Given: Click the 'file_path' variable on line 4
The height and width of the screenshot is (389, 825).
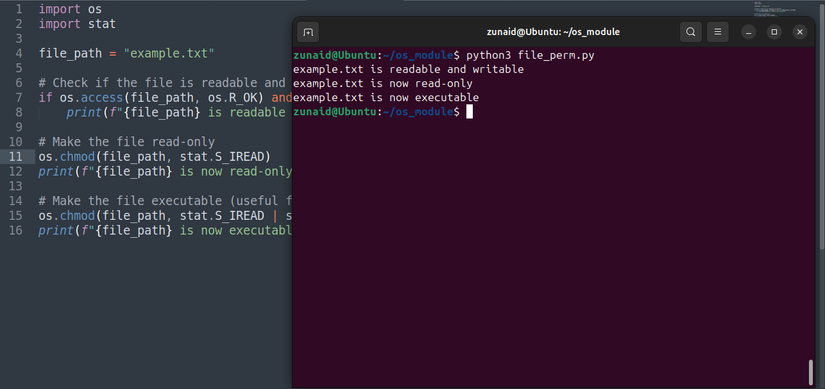Looking at the screenshot, I should click(x=70, y=54).
